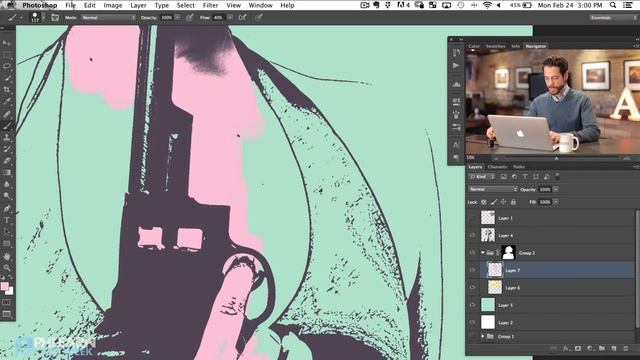
Task: Select the Gradient tool
Action: (x=7, y=173)
